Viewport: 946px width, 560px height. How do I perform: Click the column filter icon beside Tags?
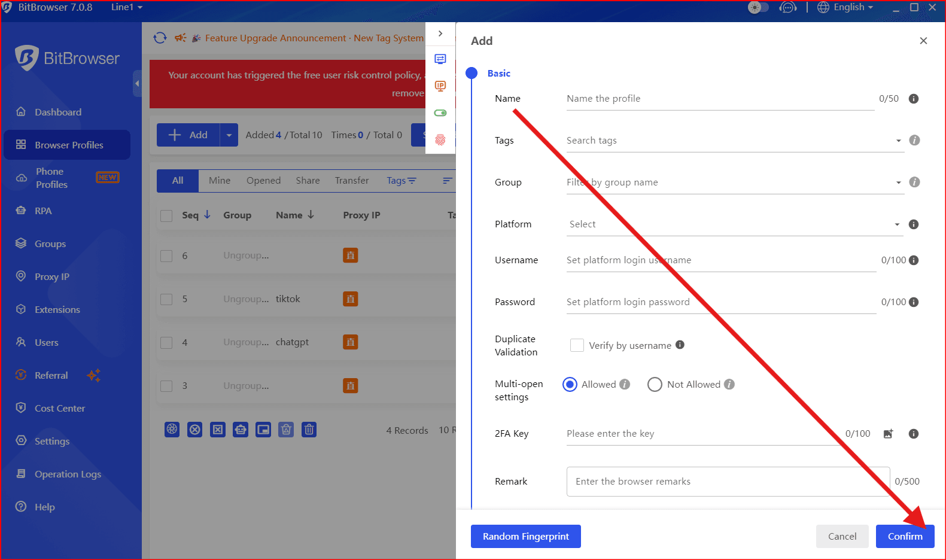pos(447,181)
